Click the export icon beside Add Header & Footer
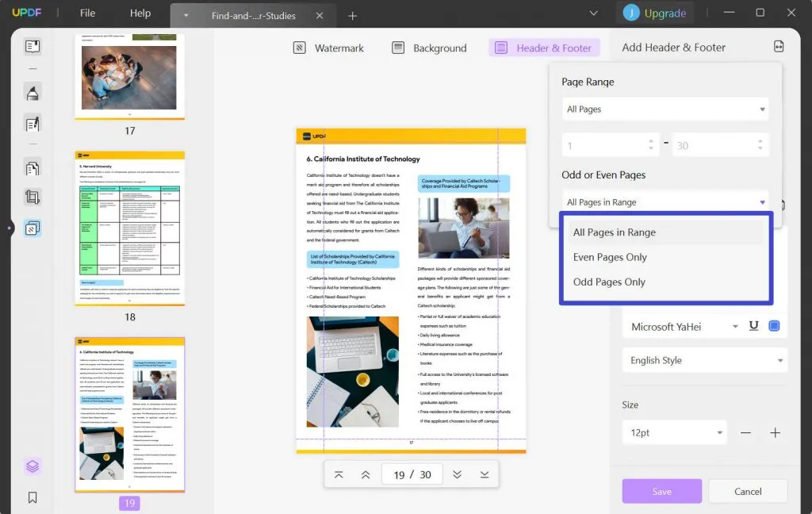Screen dimensions: 812x514 [779, 47]
